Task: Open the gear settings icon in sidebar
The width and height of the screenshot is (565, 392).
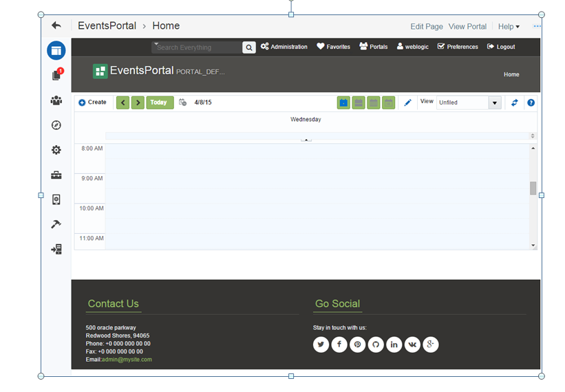Action: [x=56, y=150]
